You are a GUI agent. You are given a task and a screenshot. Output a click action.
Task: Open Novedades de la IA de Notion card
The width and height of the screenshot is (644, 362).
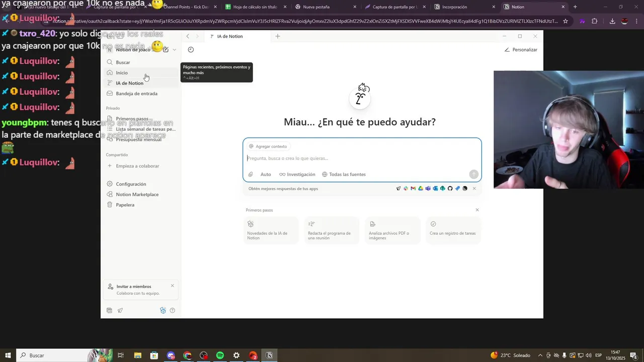(x=271, y=230)
